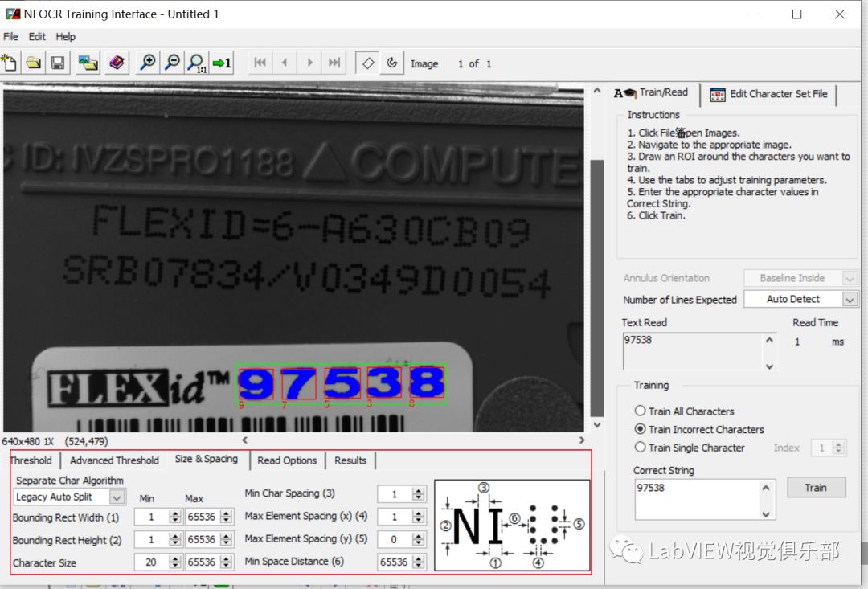The image size is (868, 589).
Task: Select the Zoom In magnifier tool
Action: [x=147, y=63]
